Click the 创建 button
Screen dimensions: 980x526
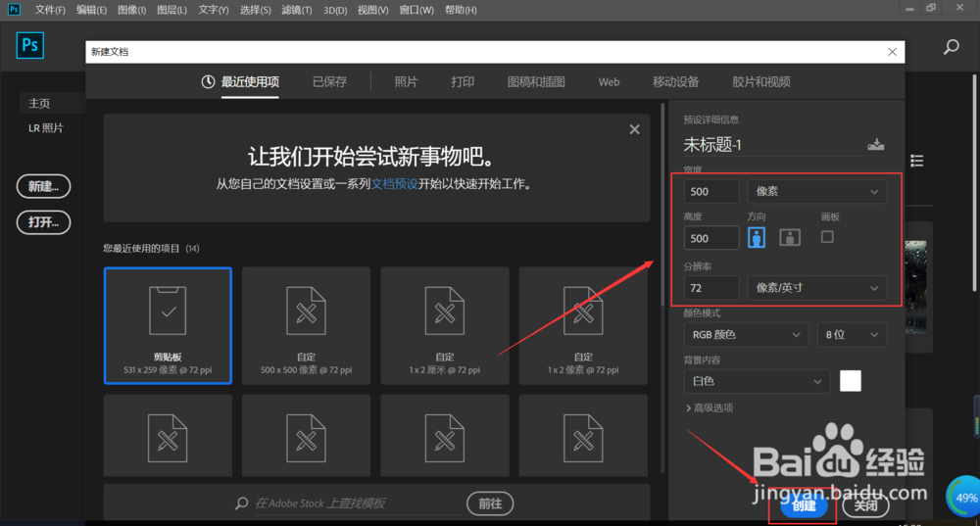coord(804,505)
